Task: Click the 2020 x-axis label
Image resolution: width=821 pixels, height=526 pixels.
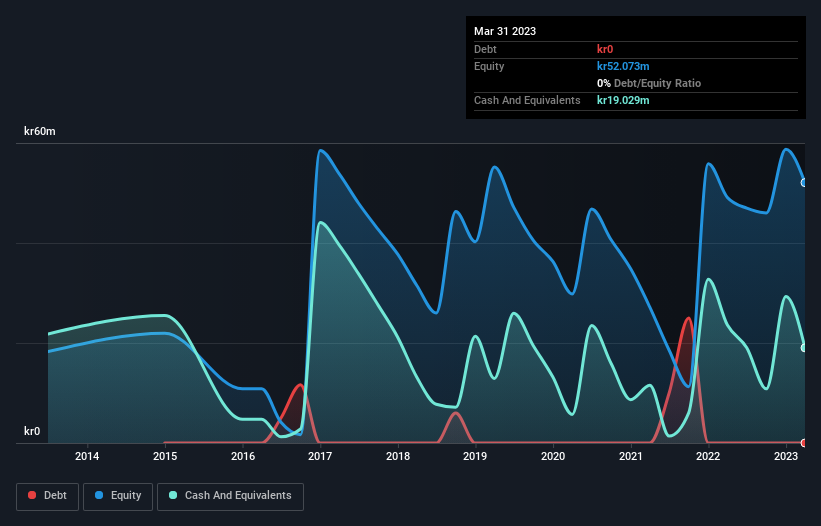Action: (x=553, y=456)
